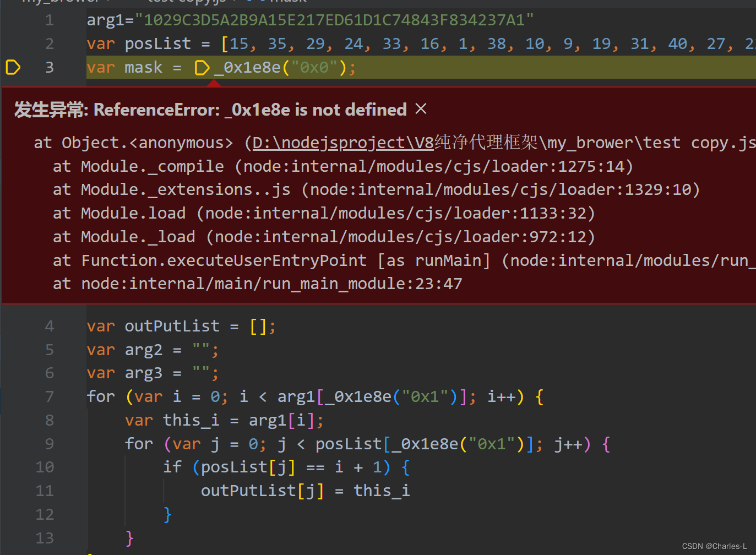Click i++ increment on line 7

(x=502, y=396)
